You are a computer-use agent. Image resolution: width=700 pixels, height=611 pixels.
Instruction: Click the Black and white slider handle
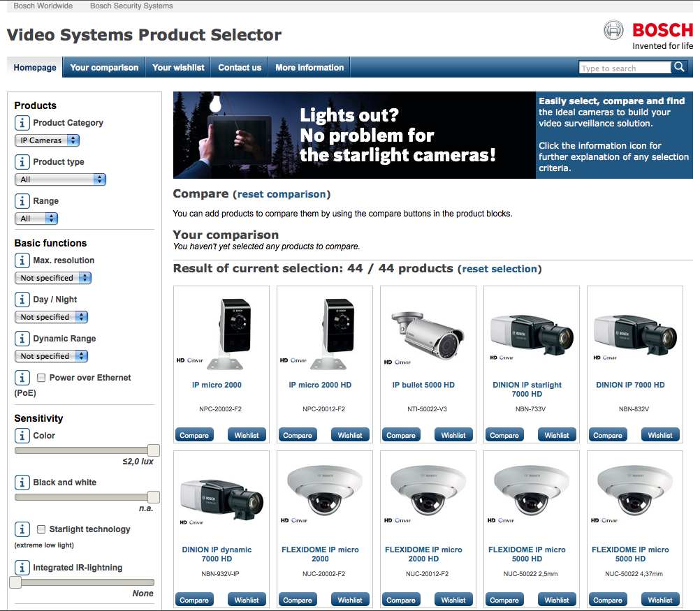tap(154, 497)
